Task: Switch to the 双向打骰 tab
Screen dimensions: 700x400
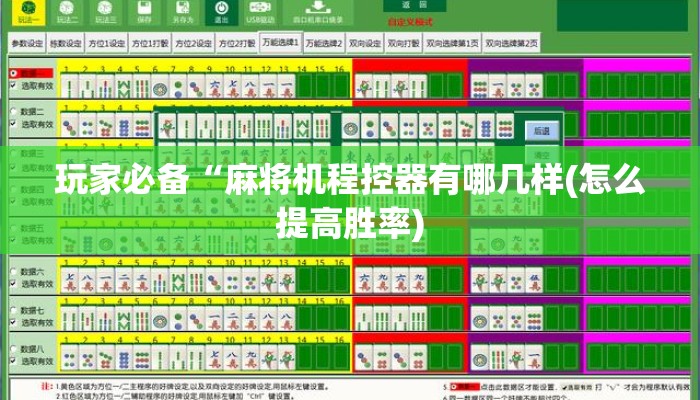Action: point(404,43)
